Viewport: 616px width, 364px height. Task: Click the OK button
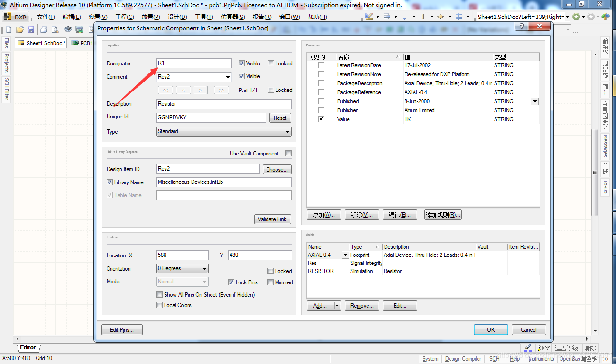(x=491, y=330)
